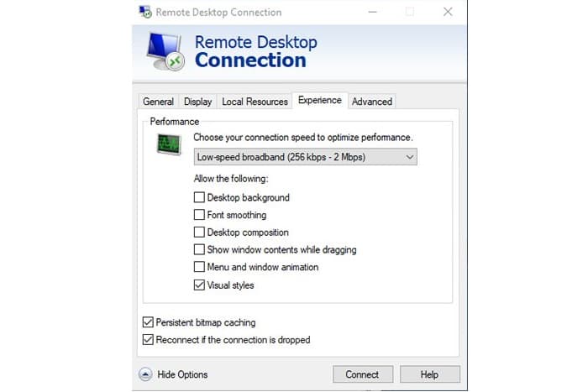Minimize the Remote Desktop Connection window
Screen dimensions: 588x392
tap(372, 12)
